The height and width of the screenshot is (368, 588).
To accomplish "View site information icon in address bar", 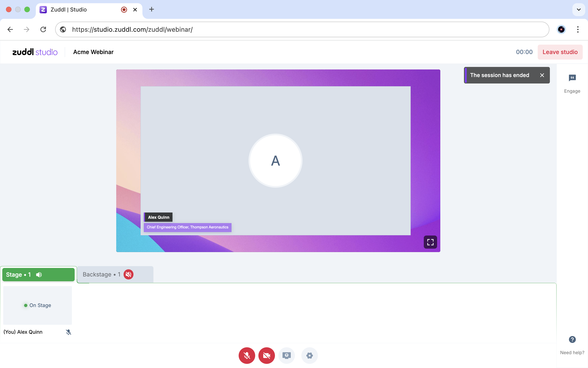I will 63,29.
